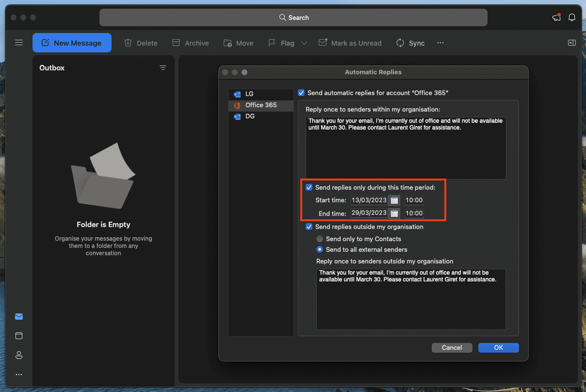The height and width of the screenshot is (392, 586).
Task: Select the Delete tool in the toolbar
Action: pyautogui.click(x=141, y=43)
